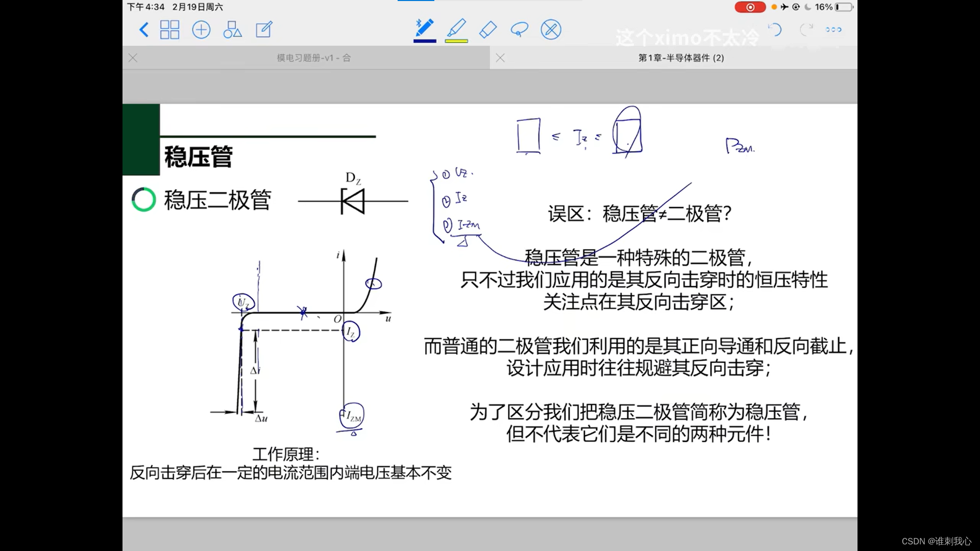Expand the three-dots more options menu
This screenshot has height=551, width=980.
pos(834,30)
